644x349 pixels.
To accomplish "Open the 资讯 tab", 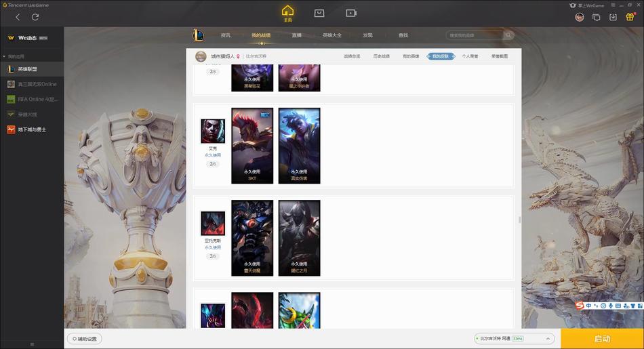I will pos(226,35).
